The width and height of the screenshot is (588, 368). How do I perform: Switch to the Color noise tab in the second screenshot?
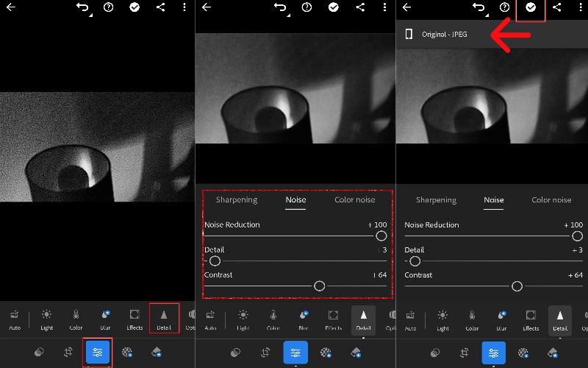355,199
